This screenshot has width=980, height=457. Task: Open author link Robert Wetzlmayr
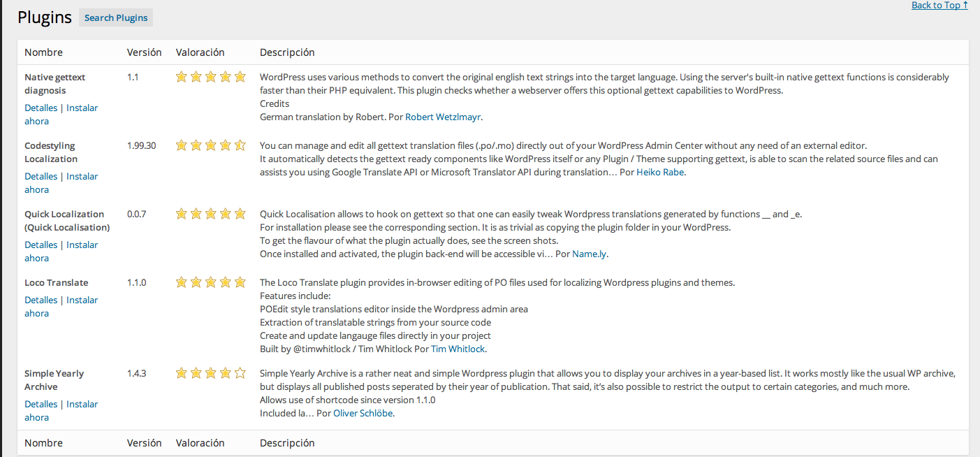click(x=443, y=117)
